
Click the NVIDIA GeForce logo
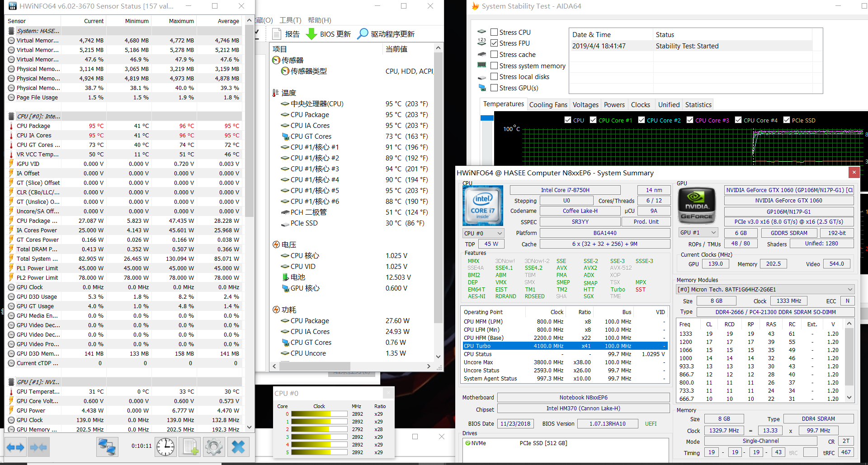697,206
